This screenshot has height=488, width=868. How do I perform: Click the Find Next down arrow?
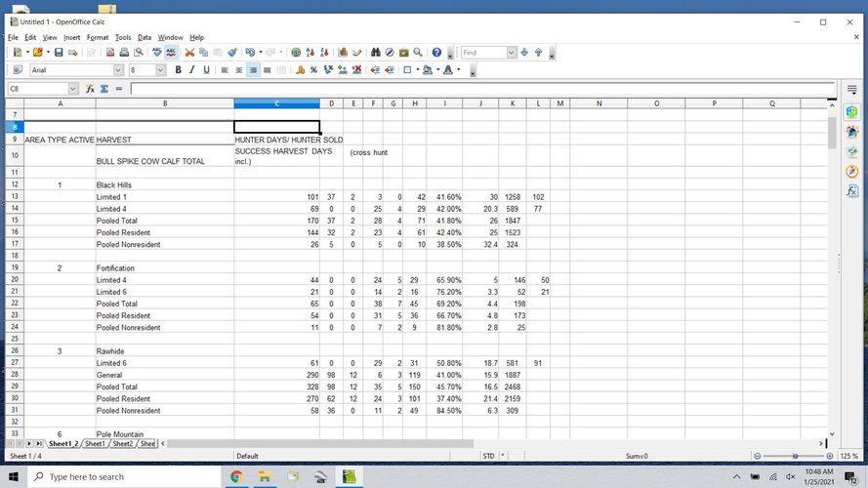click(524, 52)
